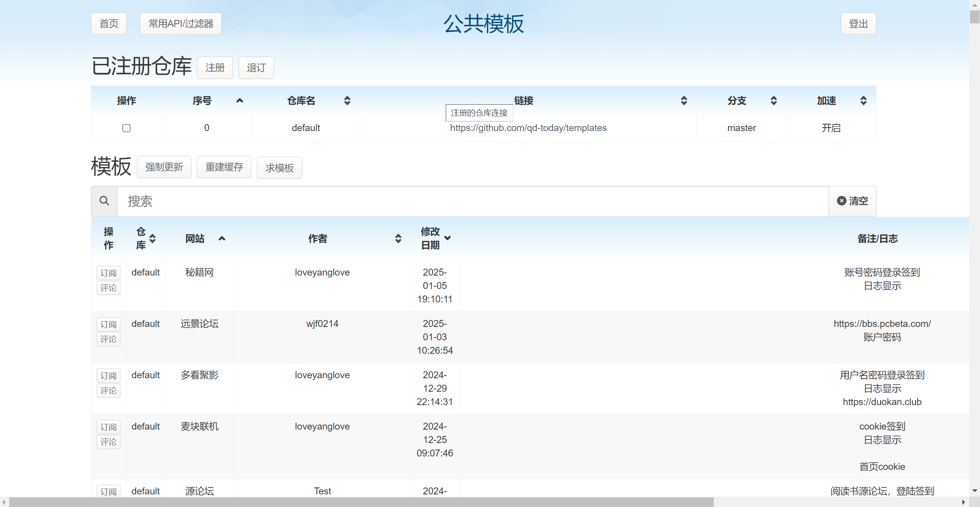Sort templates by 仓库 column arrows
This screenshot has height=507, width=980.
pyautogui.click(x=153, y=239)
